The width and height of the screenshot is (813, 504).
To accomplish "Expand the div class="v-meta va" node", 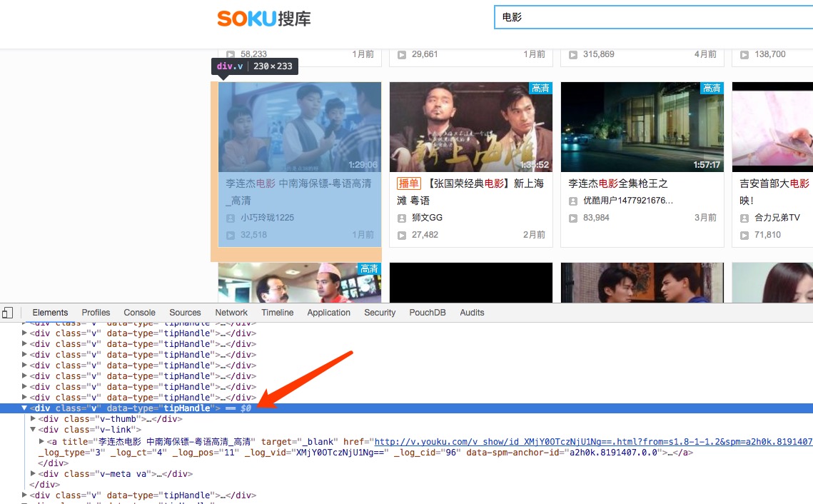I will (33, 473).
